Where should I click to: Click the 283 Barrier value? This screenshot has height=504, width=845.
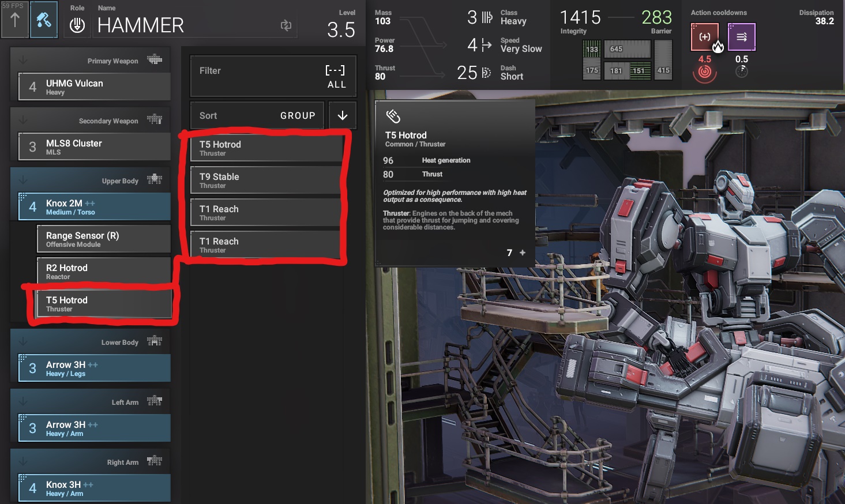[657, 17]
